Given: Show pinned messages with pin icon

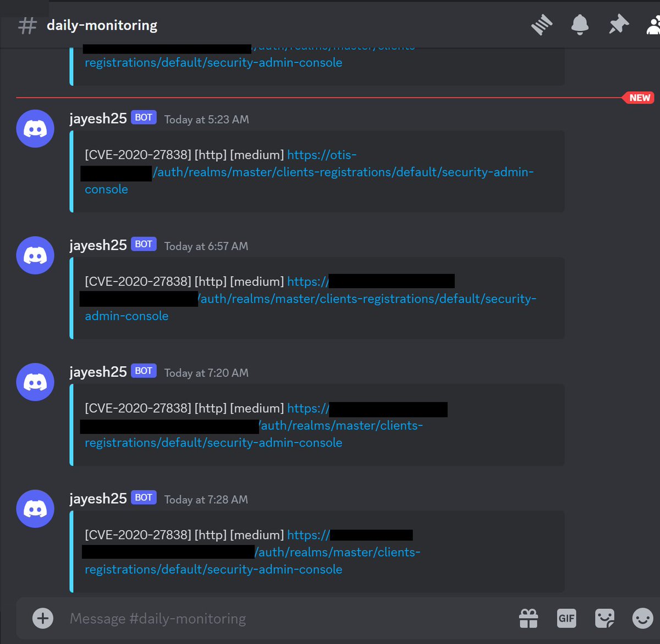Looking at the screenshot, I should click(x=619, y=25).
